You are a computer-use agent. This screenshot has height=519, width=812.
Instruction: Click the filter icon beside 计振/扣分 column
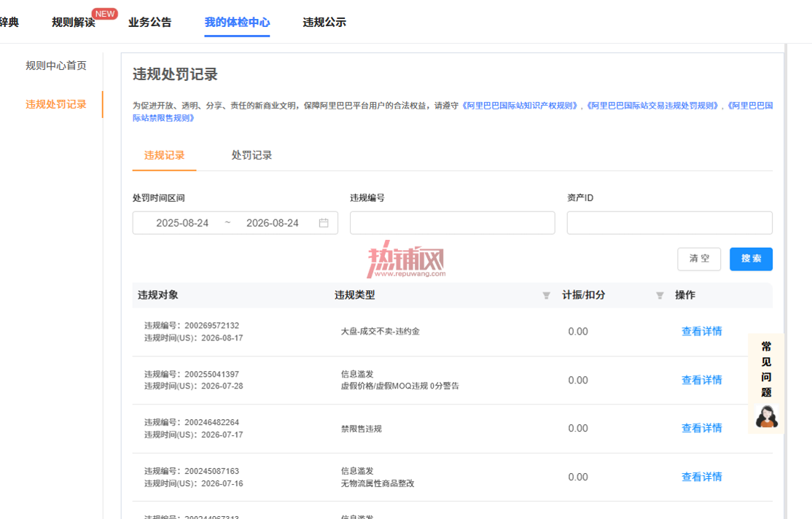point(660,295)
